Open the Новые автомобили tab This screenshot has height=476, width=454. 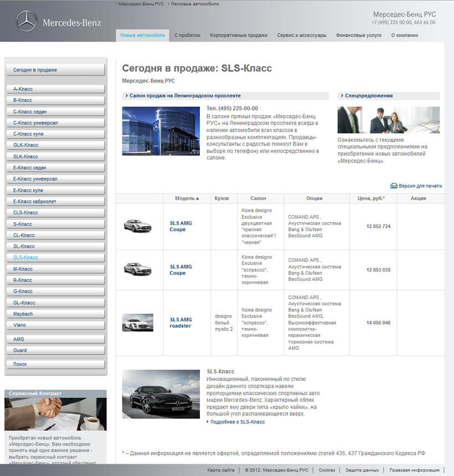point(142,35)
